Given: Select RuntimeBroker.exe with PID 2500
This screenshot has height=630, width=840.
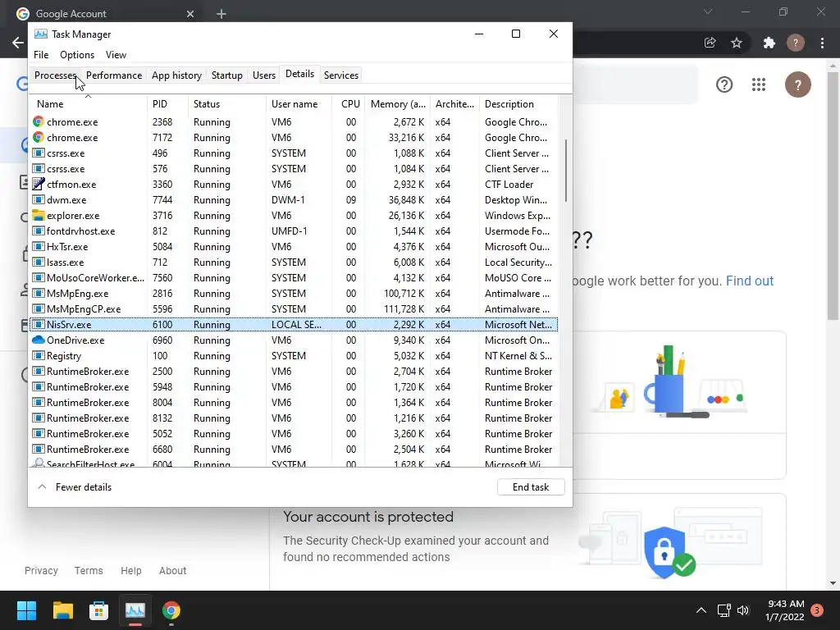Looking at the screenshot, I should [x=294, y=372].
